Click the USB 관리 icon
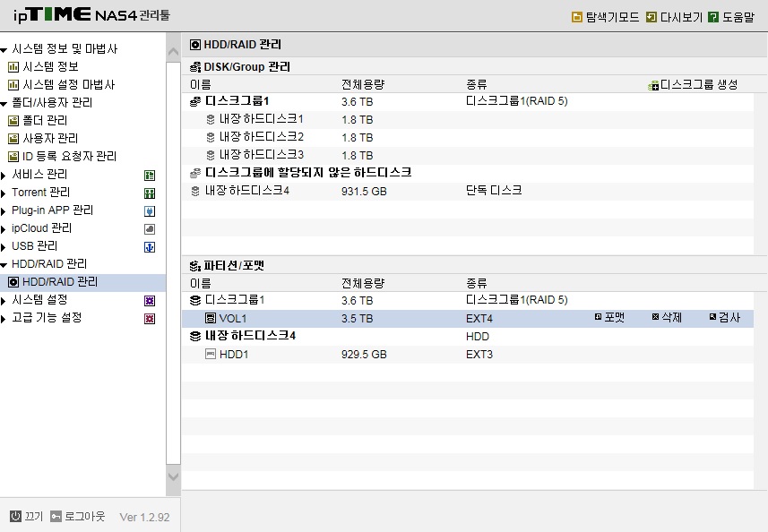768x532 pixels. pyautogui.click(x=150, y=247)
